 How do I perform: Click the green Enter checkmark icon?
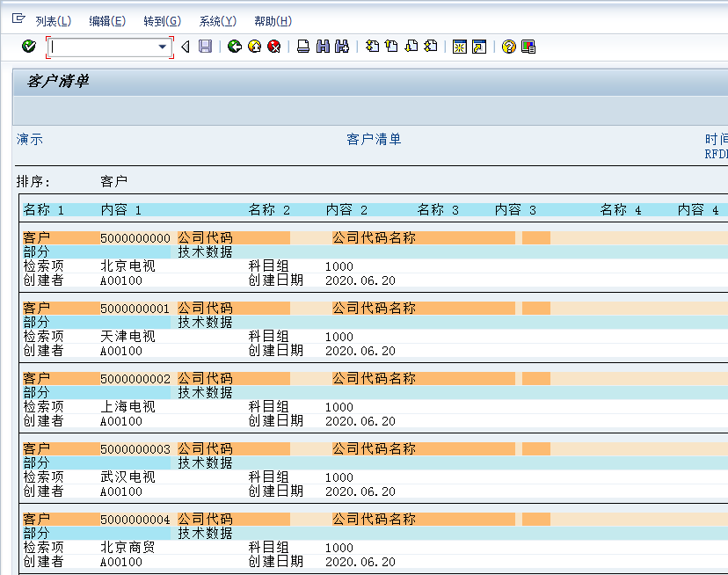(x=29, y=47)
